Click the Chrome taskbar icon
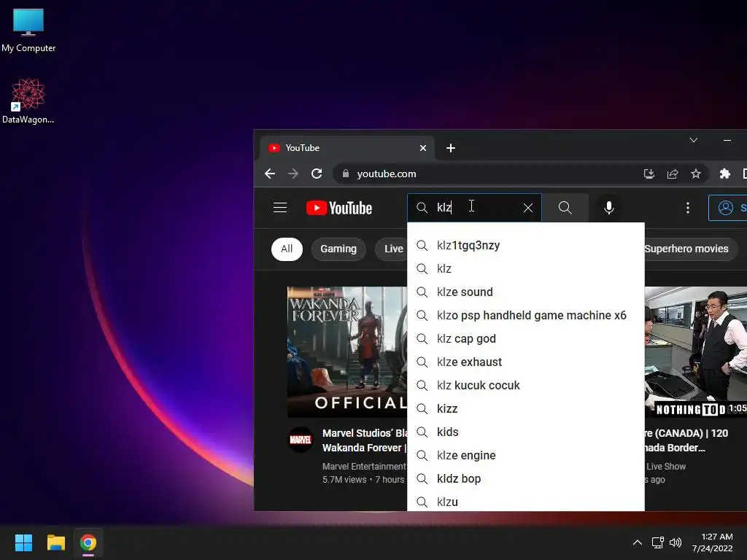747x560 pixels. [x=88, y=542]
